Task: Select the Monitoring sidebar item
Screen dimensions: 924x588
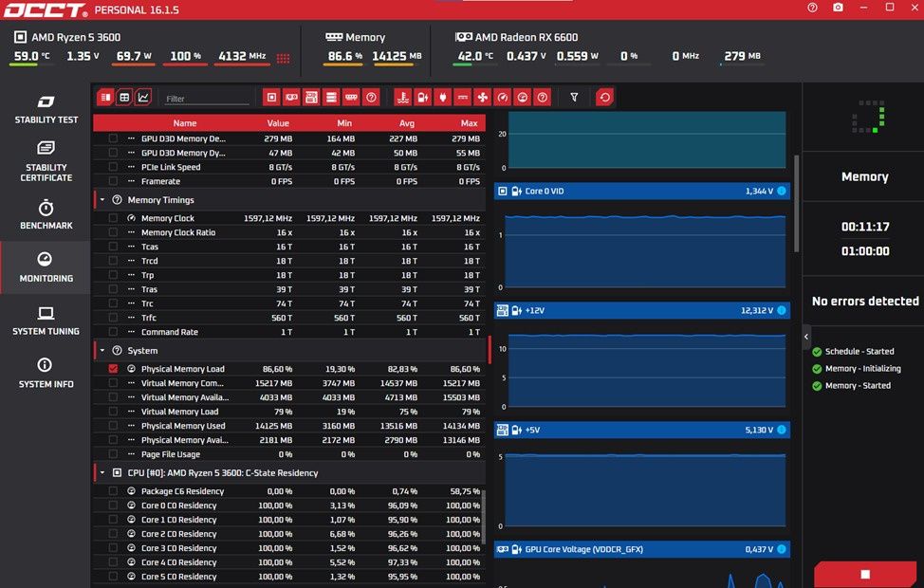Action: point(46,266)
